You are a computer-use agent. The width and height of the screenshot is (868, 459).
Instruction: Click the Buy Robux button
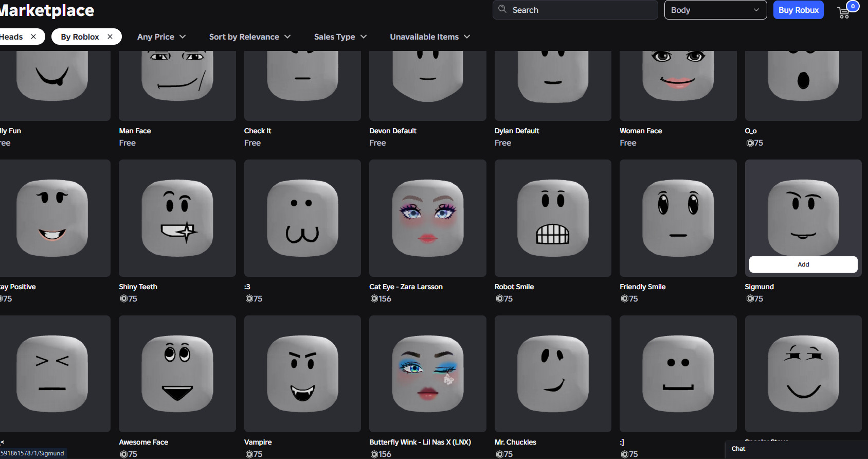798,10
